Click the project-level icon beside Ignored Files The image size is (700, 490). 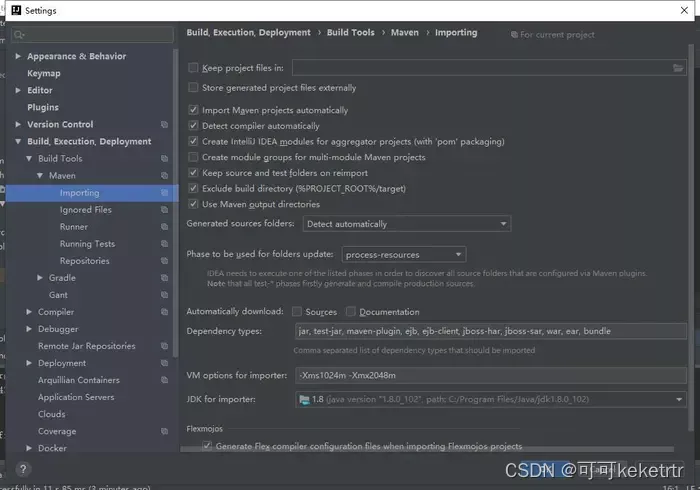pos(164,210)
